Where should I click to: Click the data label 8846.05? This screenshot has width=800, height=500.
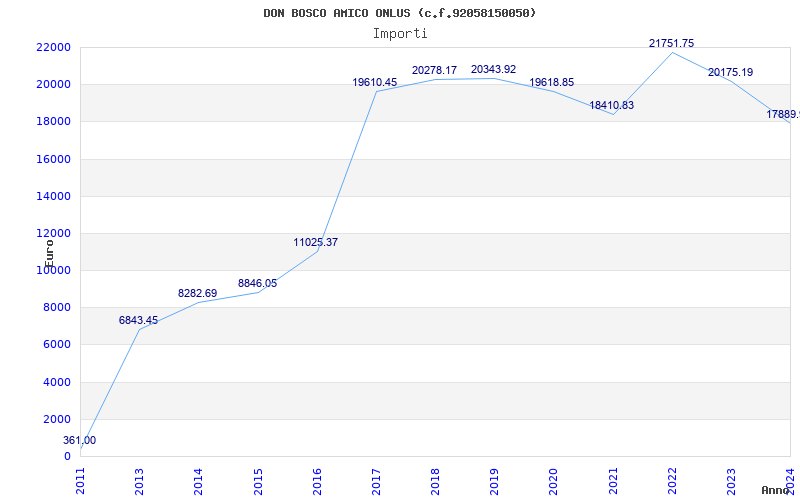click(257, 283)
